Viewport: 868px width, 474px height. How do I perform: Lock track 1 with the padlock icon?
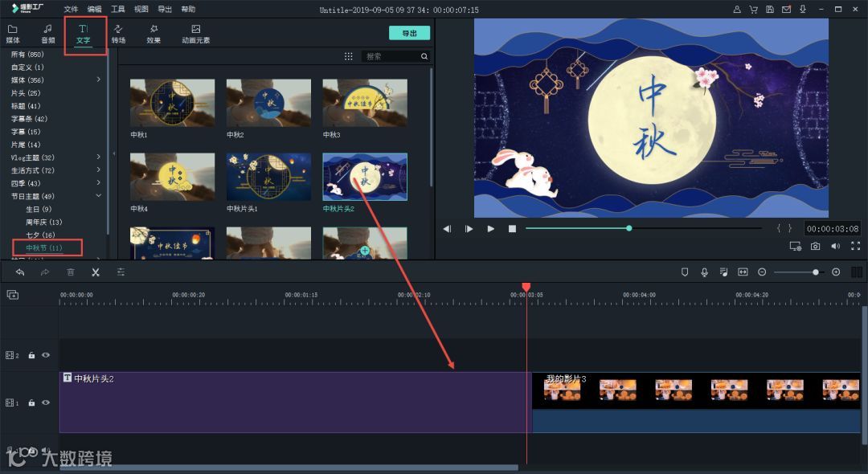coord(31,402)
